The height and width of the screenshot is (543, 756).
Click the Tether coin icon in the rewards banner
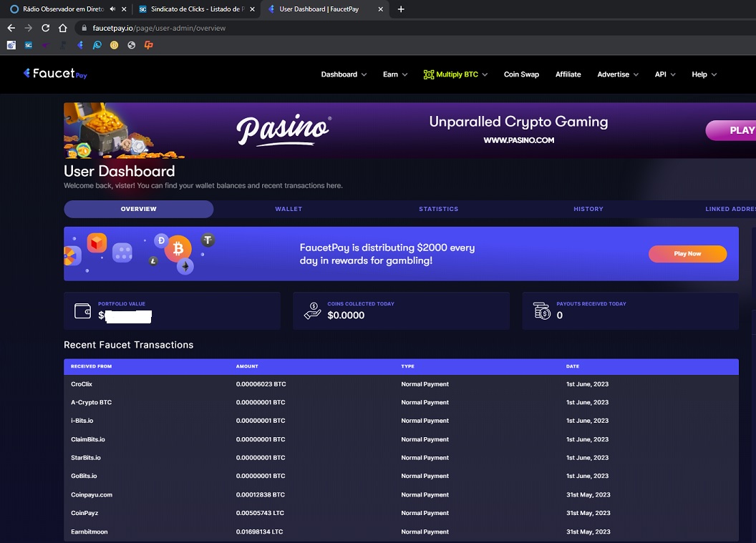pos(208,240)
